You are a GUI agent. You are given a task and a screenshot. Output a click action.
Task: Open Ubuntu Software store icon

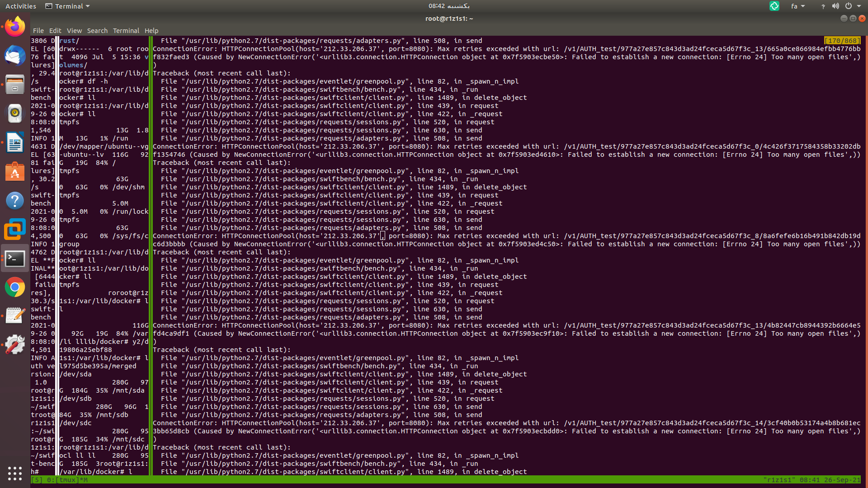point(15,172)
